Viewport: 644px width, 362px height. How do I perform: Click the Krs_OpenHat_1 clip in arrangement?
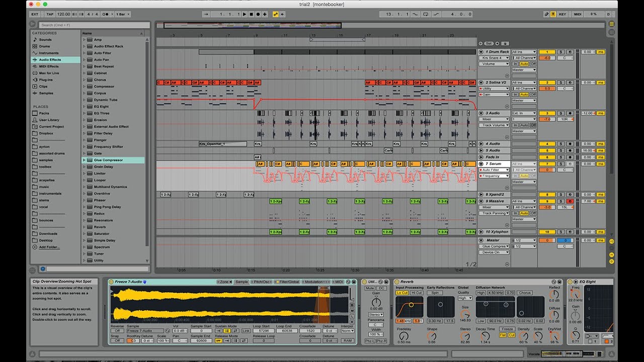(x=223, y=144)
